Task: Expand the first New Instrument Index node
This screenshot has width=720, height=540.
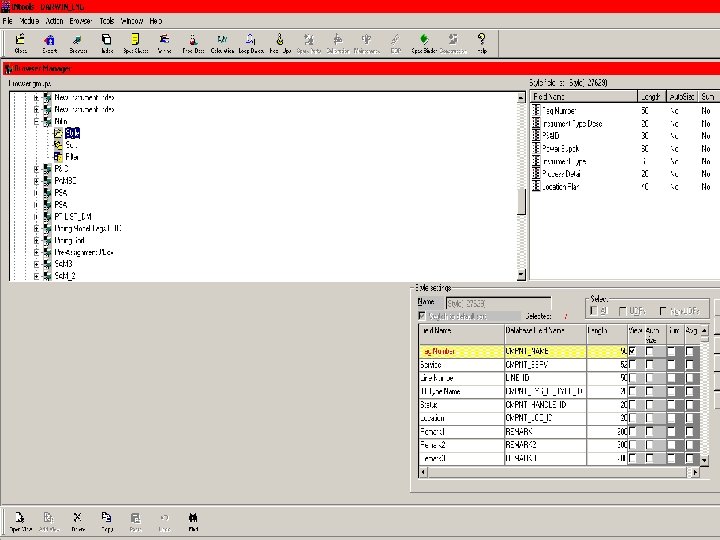Action: coord(36,97)
